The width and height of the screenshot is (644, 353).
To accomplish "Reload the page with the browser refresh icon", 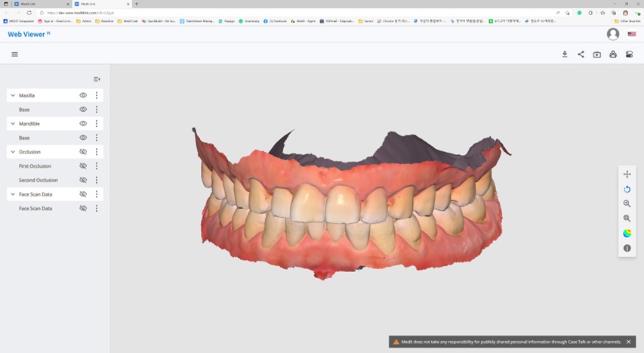I will pyautogui.click(x=29, y=13).
